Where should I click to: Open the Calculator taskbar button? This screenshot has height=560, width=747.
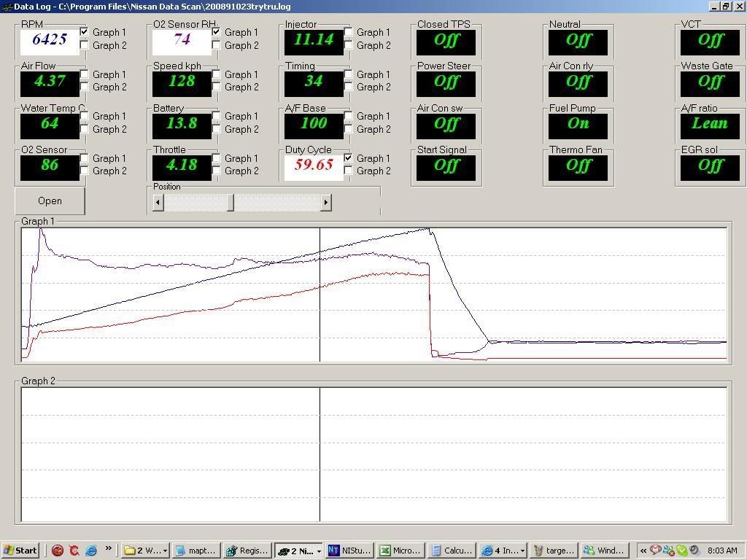coord(452,551)
